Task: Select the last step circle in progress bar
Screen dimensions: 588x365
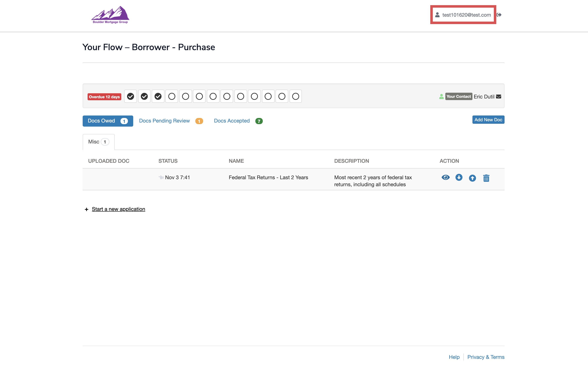Action: point(296,96)
